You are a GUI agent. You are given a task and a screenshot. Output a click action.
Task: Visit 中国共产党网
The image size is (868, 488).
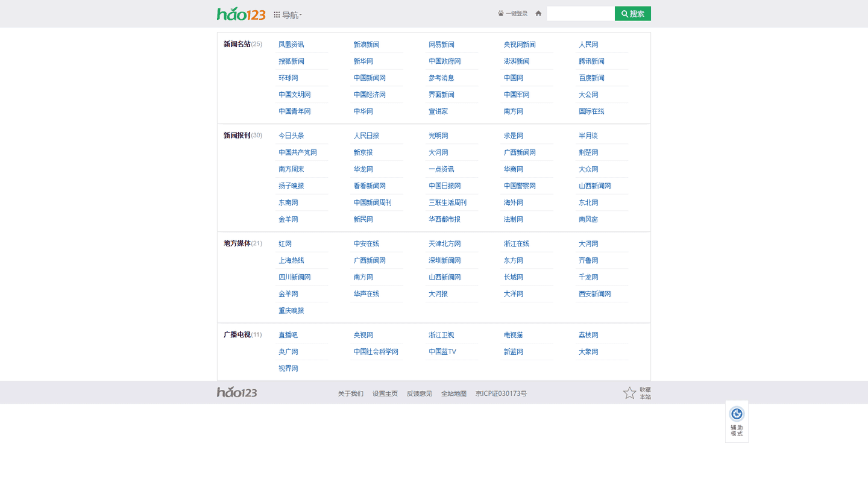[x=298, y=152]
